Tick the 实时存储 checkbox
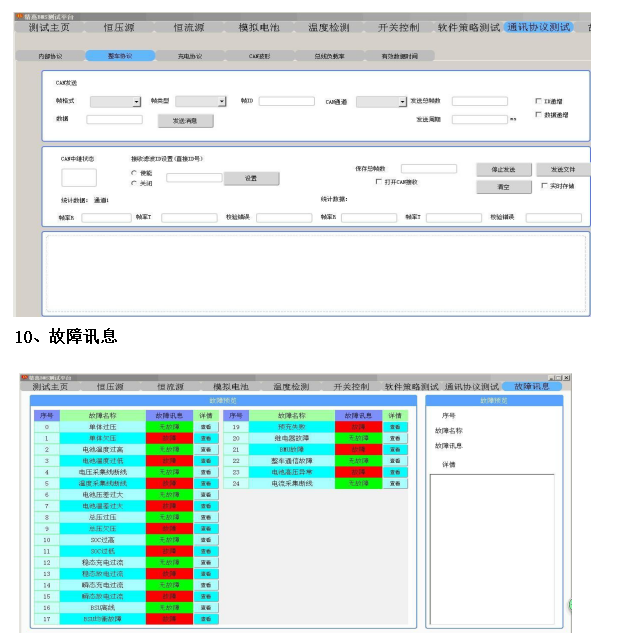 point(543,186)
